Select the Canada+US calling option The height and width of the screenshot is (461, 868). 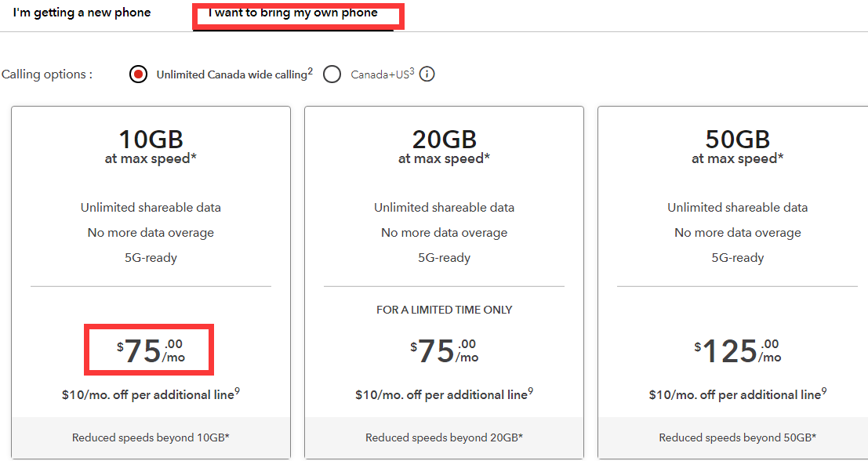tap(332, 74)
